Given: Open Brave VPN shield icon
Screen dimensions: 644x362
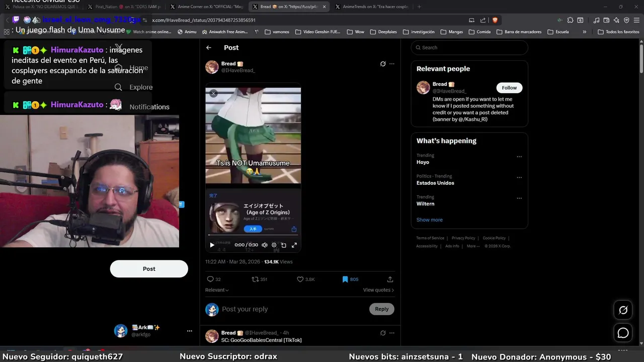Looking at the screenshot, I should click(626, 20).
